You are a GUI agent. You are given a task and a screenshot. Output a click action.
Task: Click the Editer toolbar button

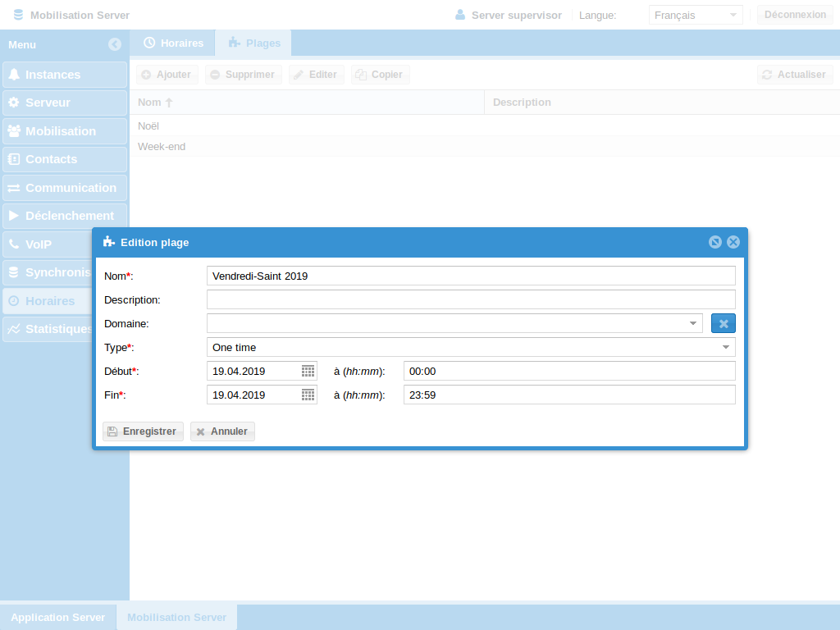316,75
